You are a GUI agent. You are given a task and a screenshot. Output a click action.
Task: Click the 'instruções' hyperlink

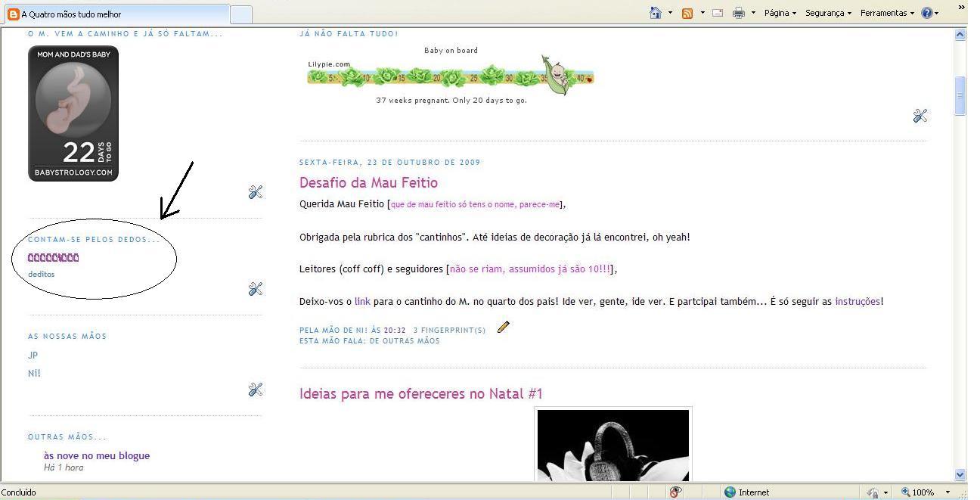[857, 301]
